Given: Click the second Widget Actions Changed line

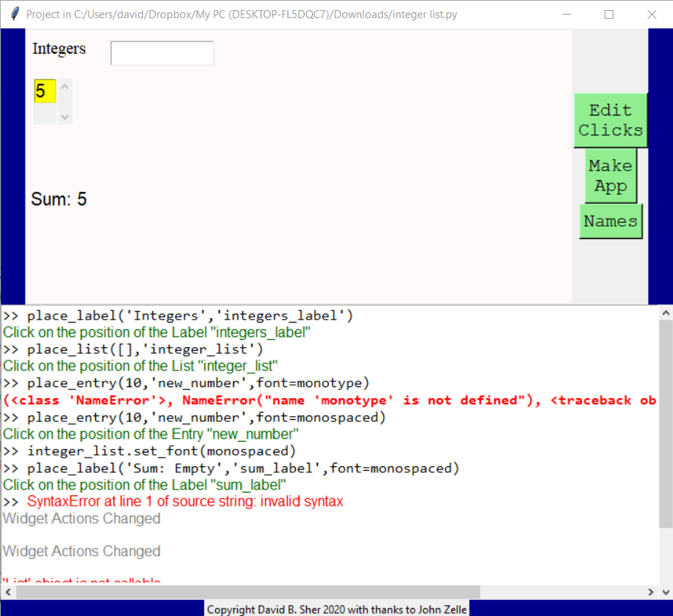Looking at the screenshot, I should 81,551.
